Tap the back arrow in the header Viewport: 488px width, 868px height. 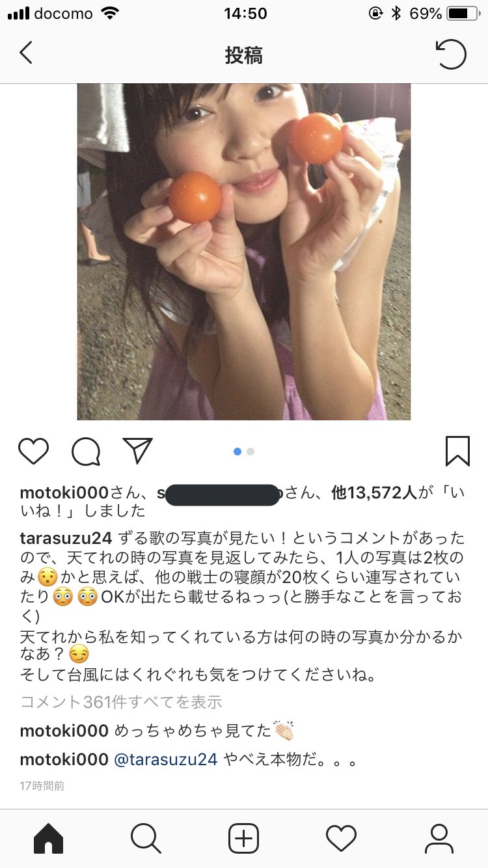(26, 53)
